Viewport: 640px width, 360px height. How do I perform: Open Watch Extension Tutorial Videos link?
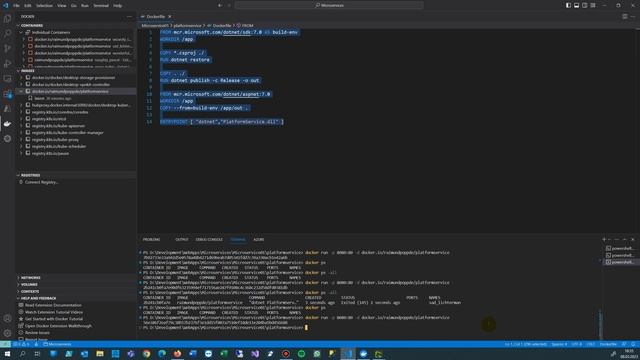pos(53,312)
